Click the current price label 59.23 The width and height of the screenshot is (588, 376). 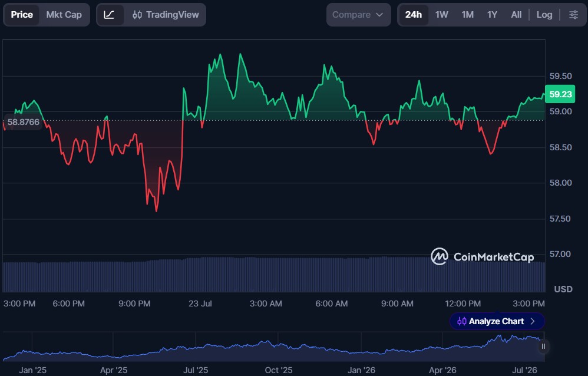[560, 94]
